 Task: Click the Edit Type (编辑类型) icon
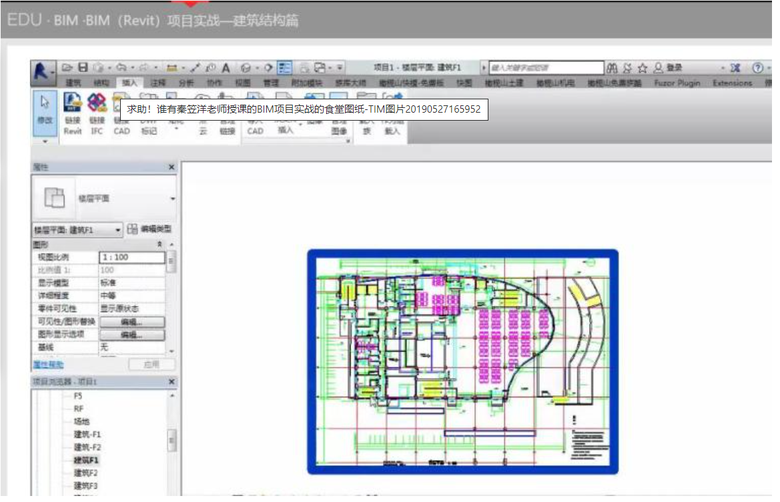point(134,229)
